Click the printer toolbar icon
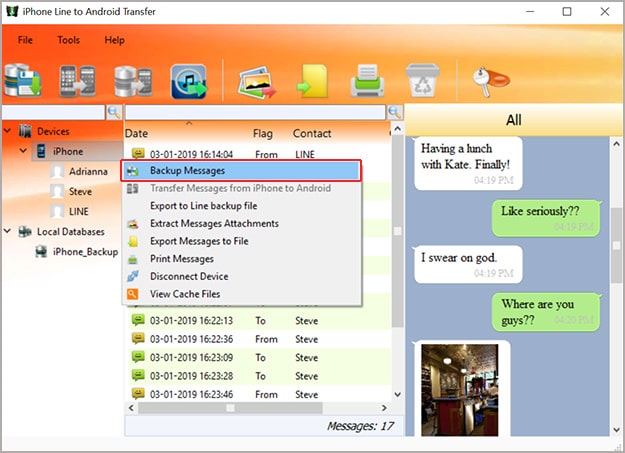Image resolution: width=625 pixels, height=453 pixels. (x=366, y=81)
